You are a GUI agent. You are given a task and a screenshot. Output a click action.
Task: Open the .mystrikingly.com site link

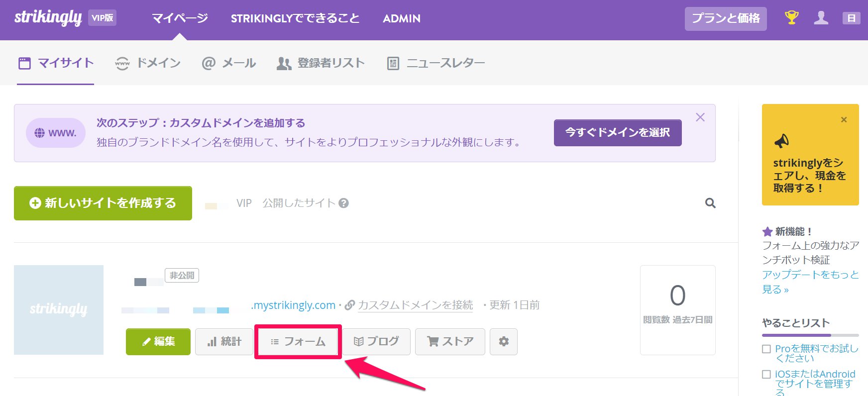click(293, 305)
